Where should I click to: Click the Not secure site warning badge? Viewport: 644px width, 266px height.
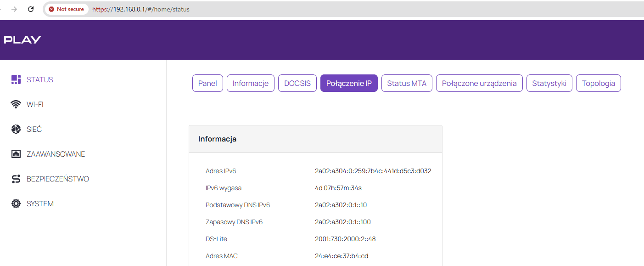pos(67,9)
